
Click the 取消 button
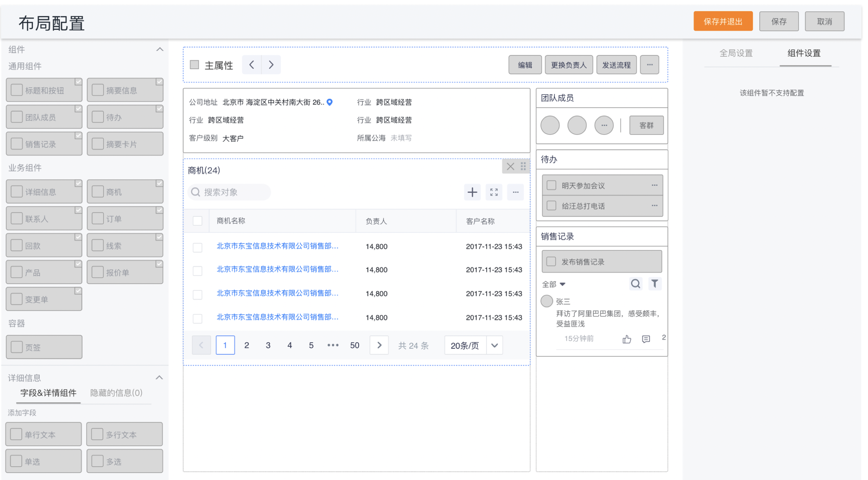tap(824, 21)
